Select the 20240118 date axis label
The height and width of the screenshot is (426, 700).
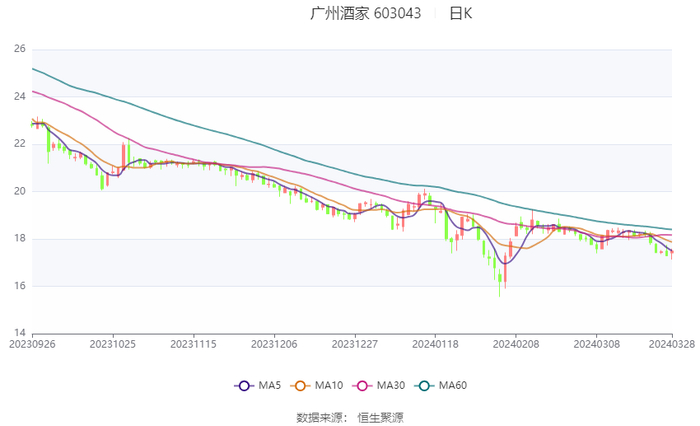[435, 342]
